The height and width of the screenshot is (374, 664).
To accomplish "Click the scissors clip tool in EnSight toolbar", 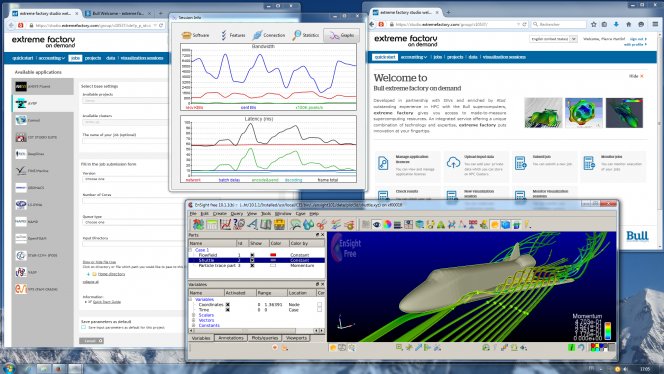I will [x=321, y=224].
